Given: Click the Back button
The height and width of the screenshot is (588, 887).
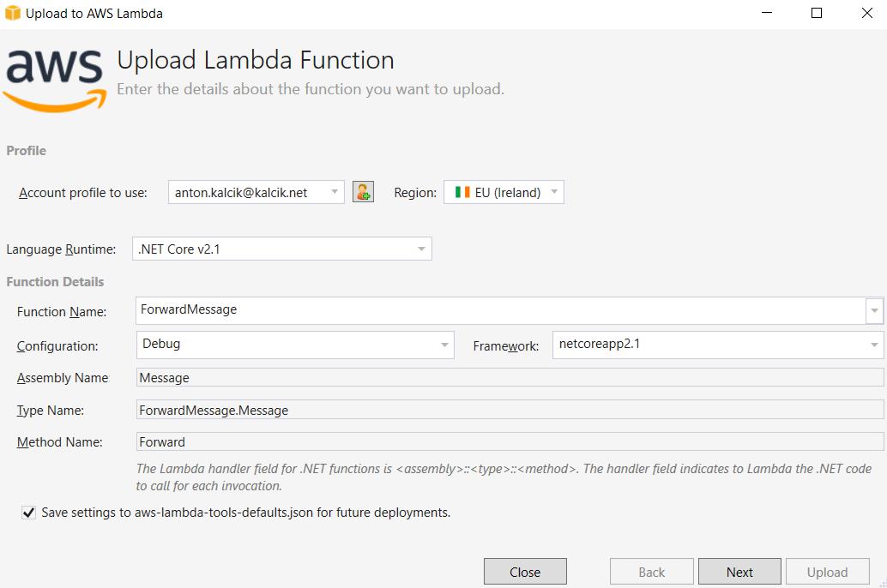Looking at the screenshot, I should (x=651, y=571).
